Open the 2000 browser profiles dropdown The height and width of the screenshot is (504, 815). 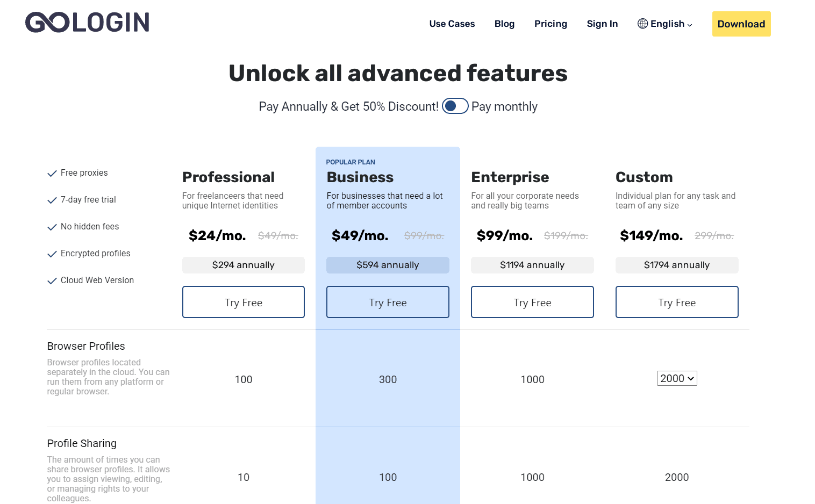[677, 378]
